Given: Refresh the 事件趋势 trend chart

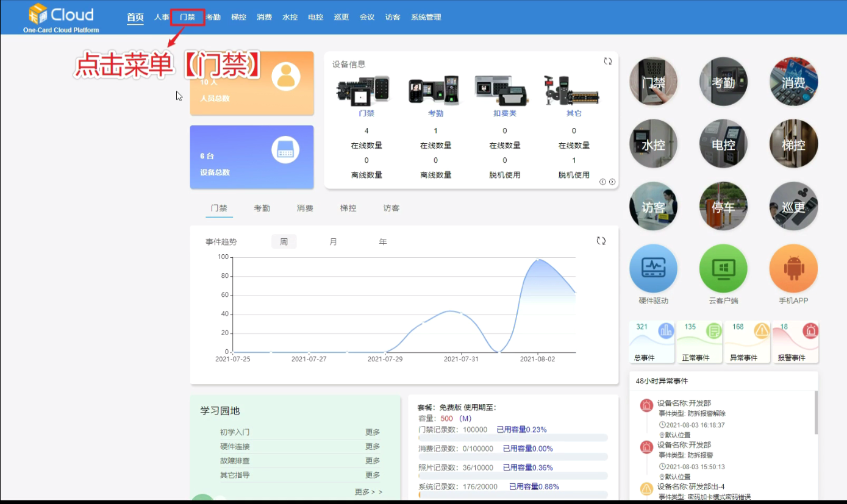Looking at the screenshot, I should click(601, 241).
